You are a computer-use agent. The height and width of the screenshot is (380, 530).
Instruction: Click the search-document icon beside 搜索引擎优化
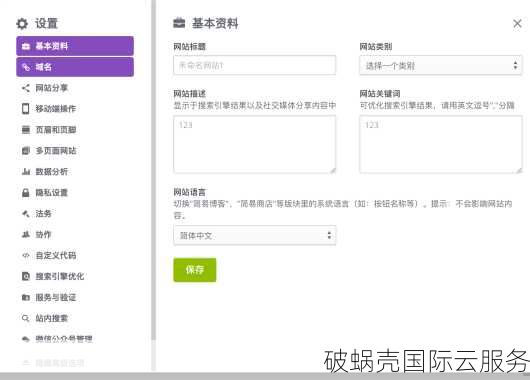[26, 277]
